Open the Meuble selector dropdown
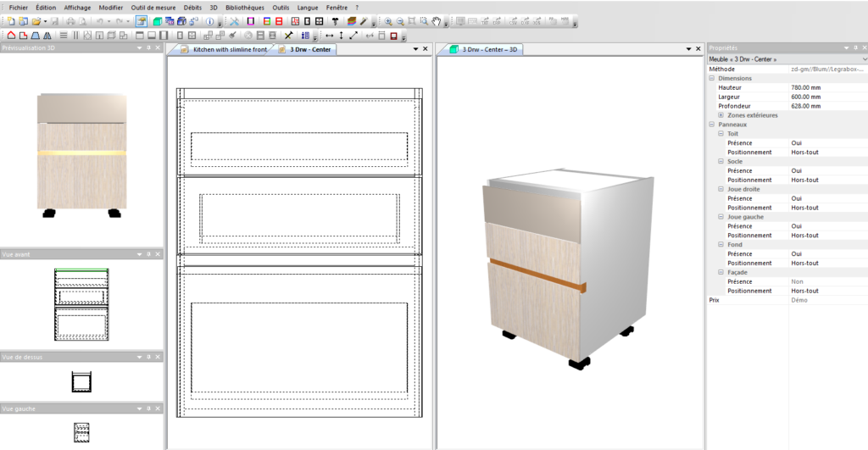The height and width of the screenshot is (450, 868). pyautogui.click(x=864, y=59)
